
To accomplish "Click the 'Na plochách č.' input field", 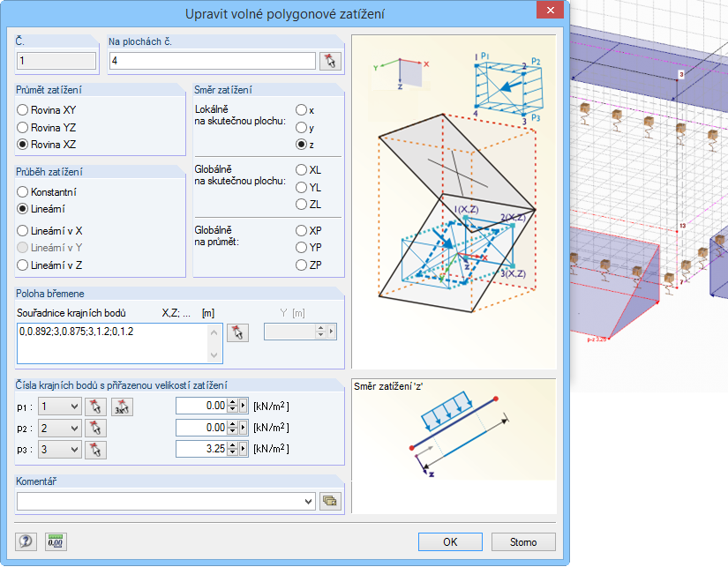I will click(x=213, y=61).
